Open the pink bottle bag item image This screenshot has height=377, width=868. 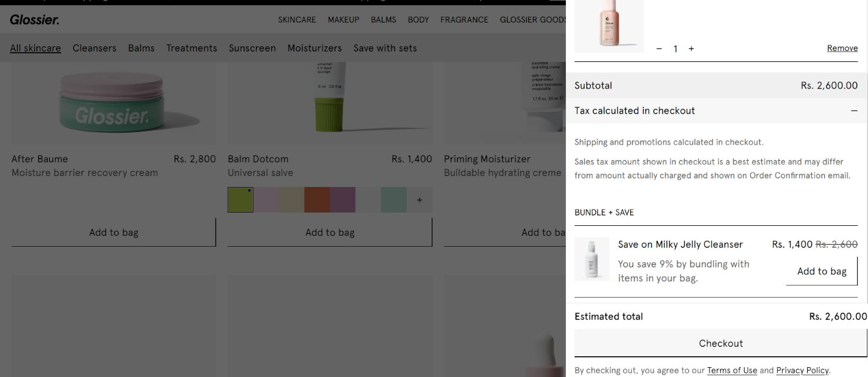tap(609, 26)
